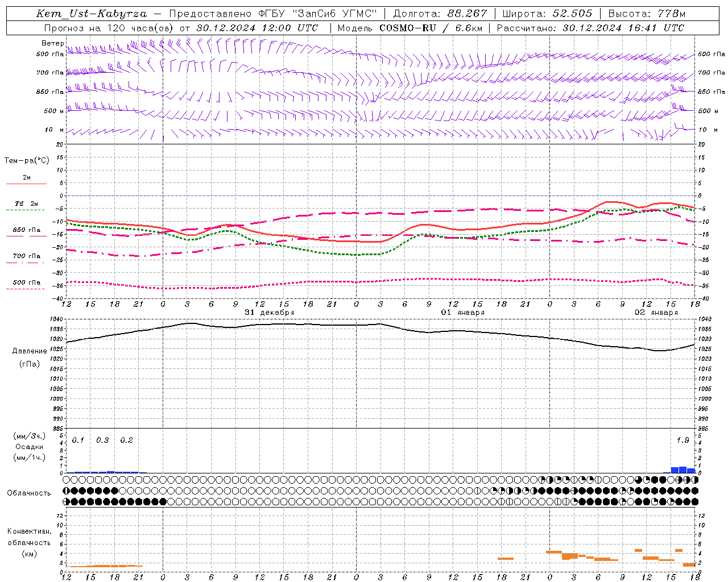Click the (гПа) unit under Давление
Image resolution: width=728 pixels, height=582 pixels.
click(30, 364)
